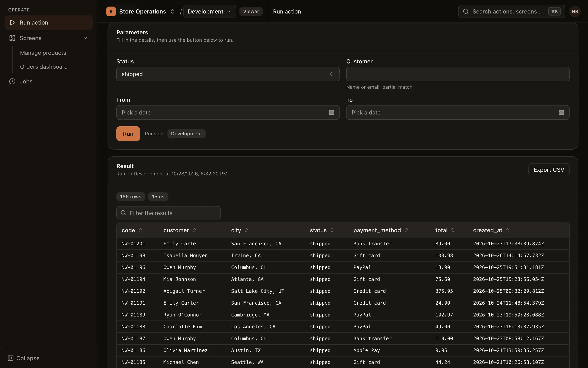Click the total value 375.95

pos(444,291)
